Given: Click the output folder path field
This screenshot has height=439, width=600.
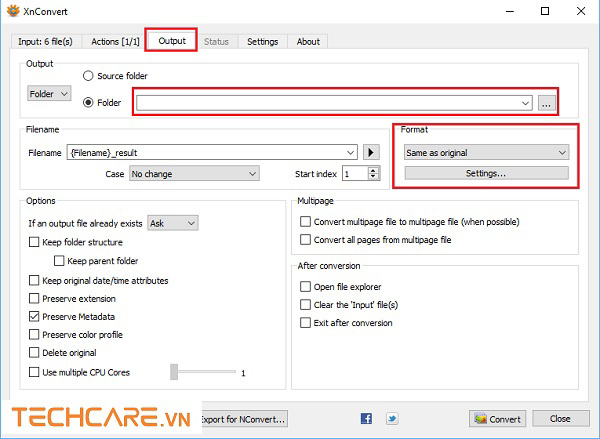Looking at the screenshot, I should click(330, 102).
